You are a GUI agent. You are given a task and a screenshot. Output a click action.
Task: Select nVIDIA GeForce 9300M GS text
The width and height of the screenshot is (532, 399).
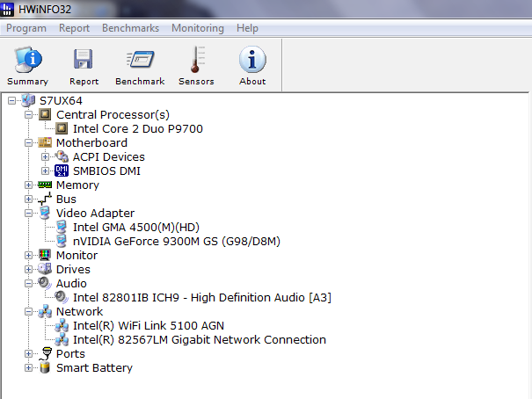[x=177, y=242]
